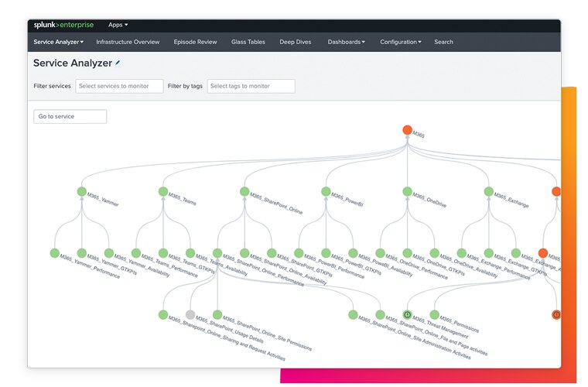Click the M365_OneDrive service node
This screenshot has height=387, width=588.
coord(407,191)
